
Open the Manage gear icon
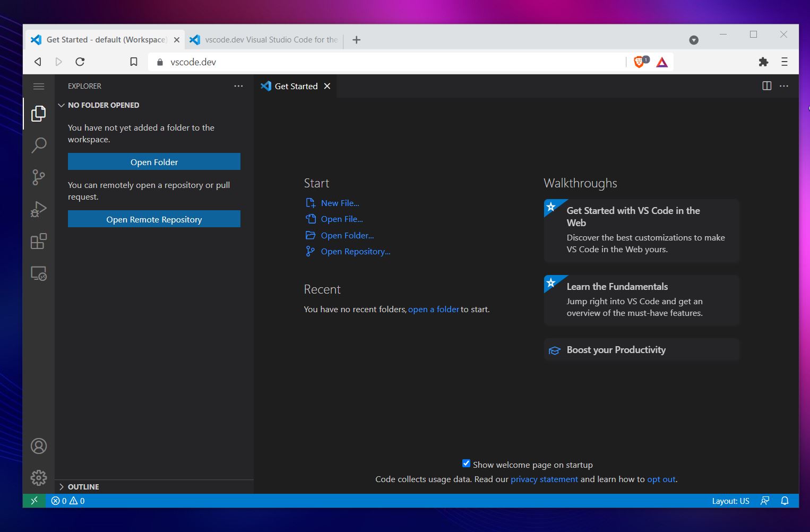click(x=39, y=478)
